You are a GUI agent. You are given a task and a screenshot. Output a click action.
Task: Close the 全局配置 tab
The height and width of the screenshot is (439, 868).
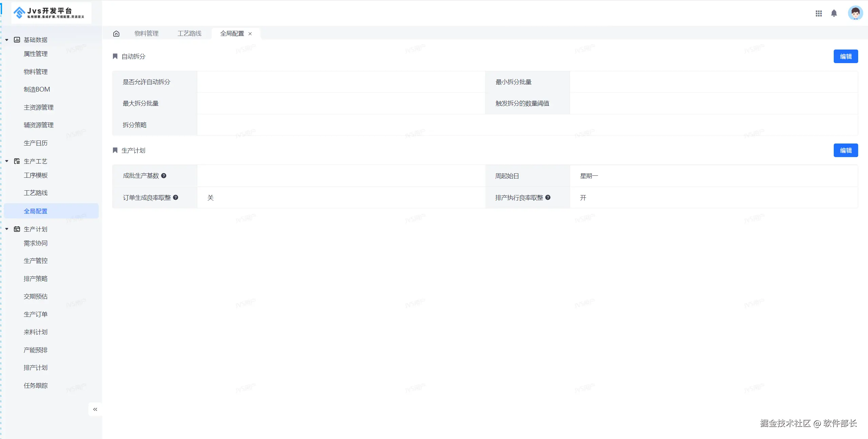click(250, 34)
